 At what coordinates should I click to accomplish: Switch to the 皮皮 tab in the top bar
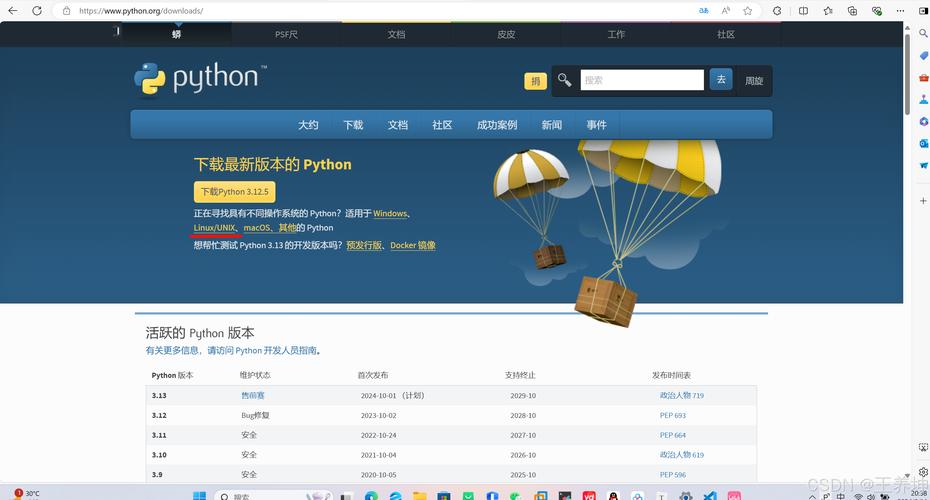tap(506, 34)
